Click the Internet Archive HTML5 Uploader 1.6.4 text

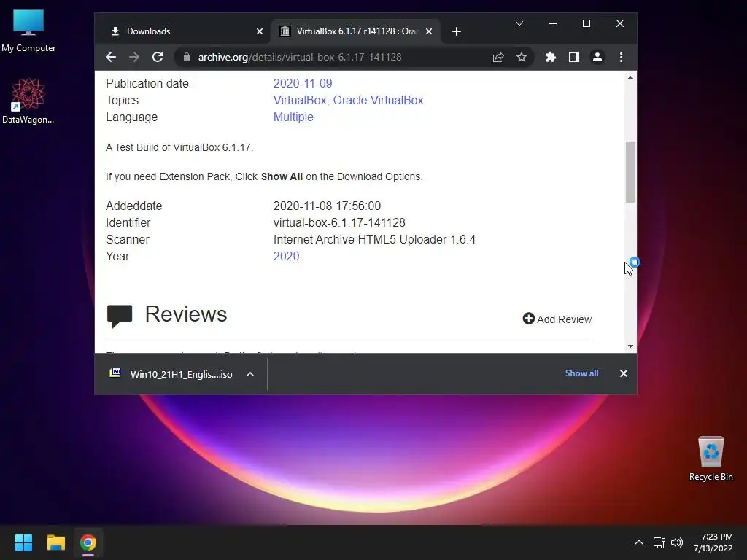click(x=374, y=239)
